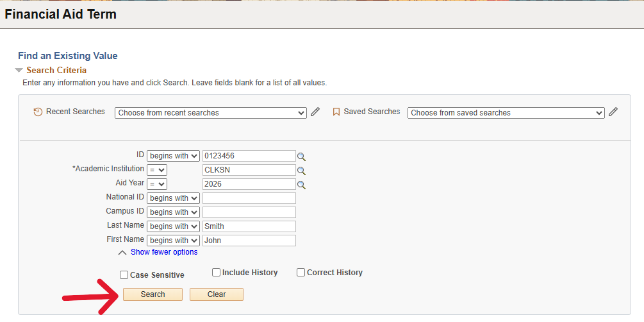Open the ID operator 'begins with' dropdown
Viewport: 644px width, 322px height.
(x=173, y=156)
